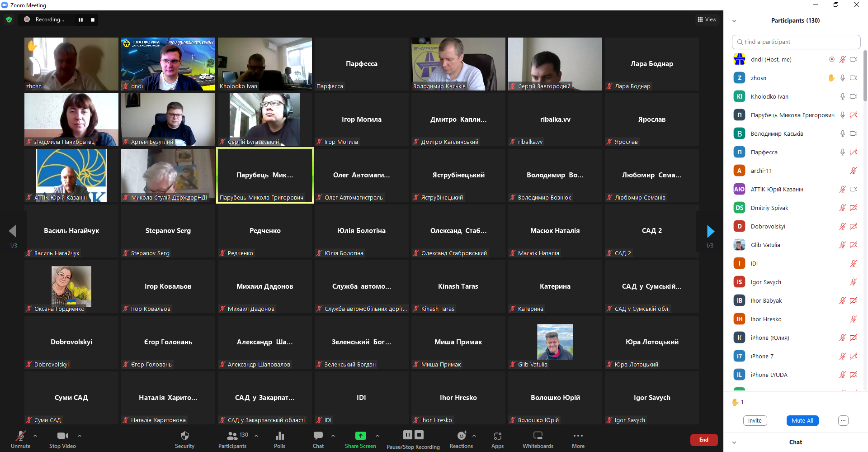Unmute the microphone
868x452 pixels.
click(20, 436)
